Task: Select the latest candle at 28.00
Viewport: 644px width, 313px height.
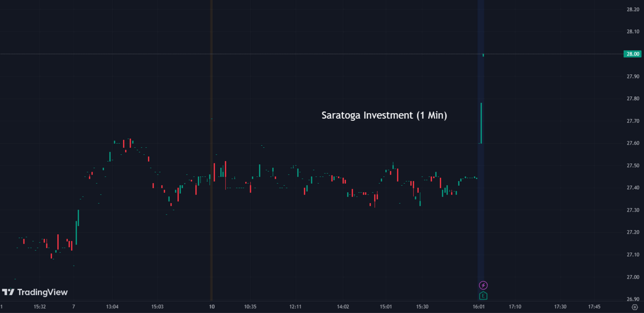Action: click(483, 55)
